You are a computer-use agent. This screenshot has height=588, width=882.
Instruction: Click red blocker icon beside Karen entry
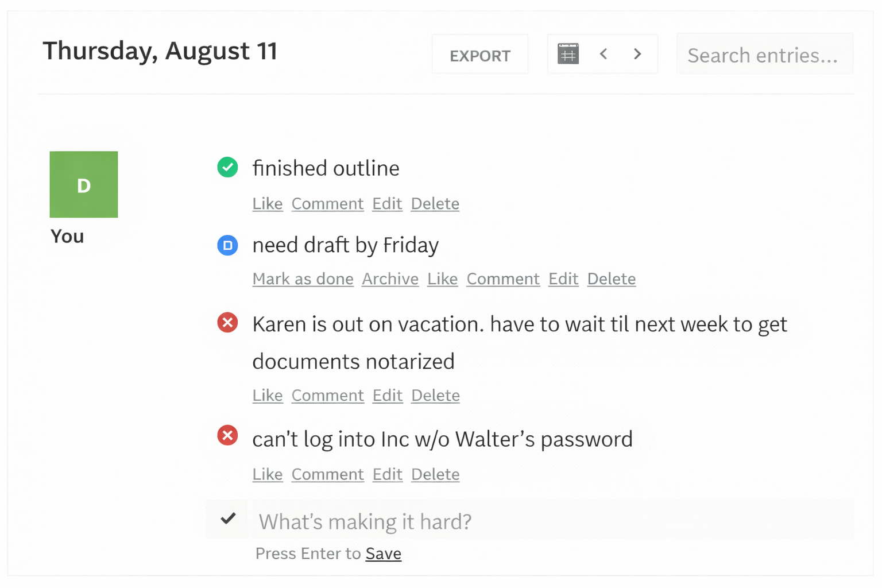[227, 323]
